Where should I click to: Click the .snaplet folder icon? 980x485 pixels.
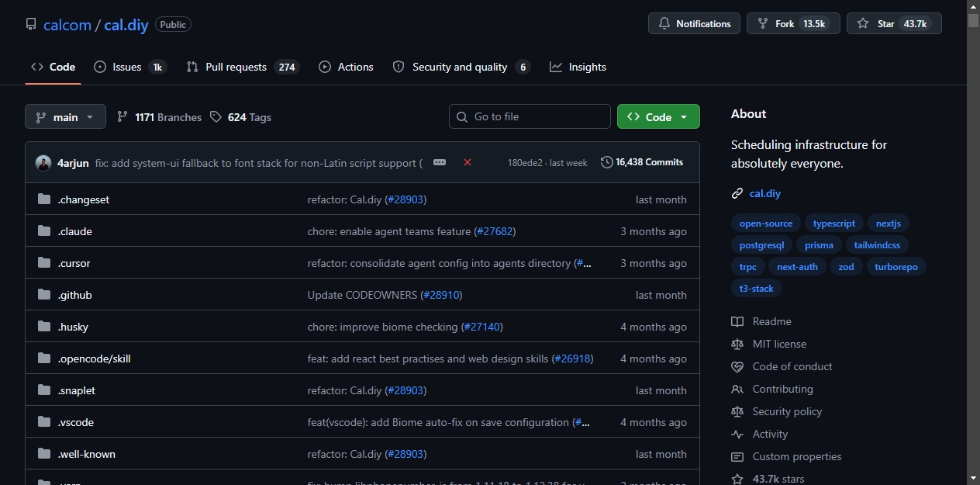[44, 390]
